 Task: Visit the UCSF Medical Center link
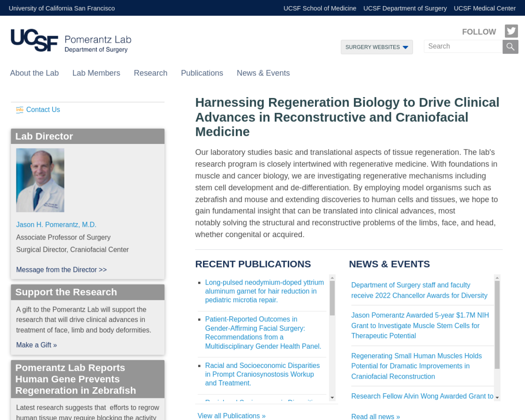click(485, 8)
